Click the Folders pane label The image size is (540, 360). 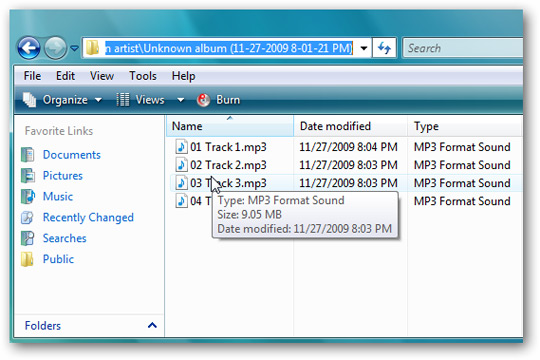click(43, 326)
